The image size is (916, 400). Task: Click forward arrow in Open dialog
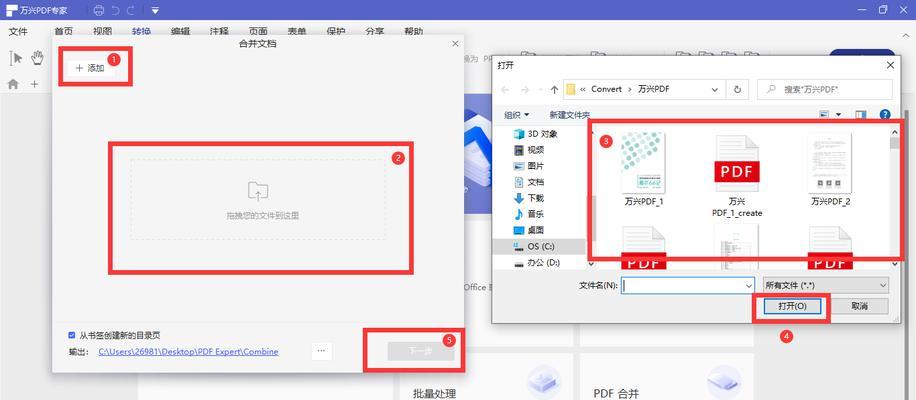[526, 90]
